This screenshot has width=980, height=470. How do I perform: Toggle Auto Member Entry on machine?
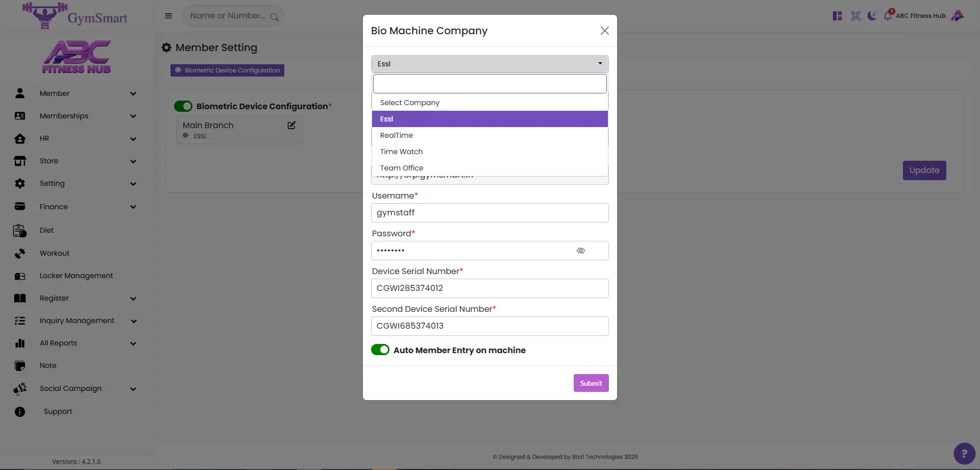[x=380, y=350]
